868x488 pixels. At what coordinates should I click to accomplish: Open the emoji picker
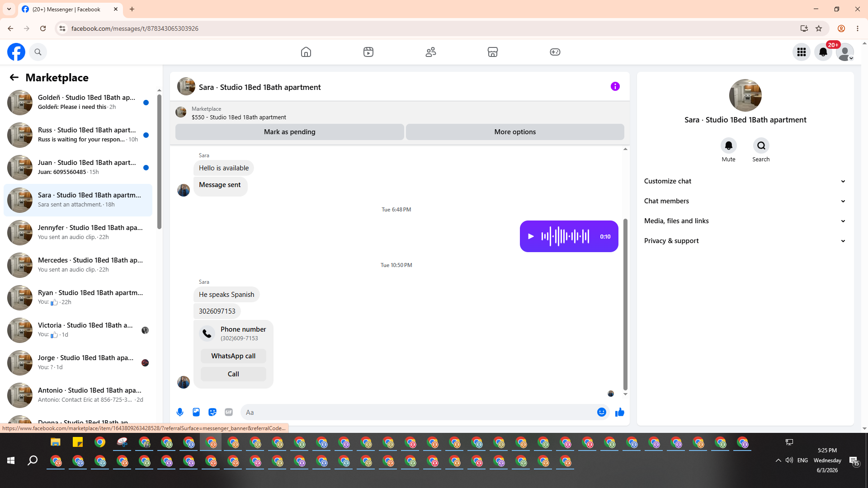[602, 412]
